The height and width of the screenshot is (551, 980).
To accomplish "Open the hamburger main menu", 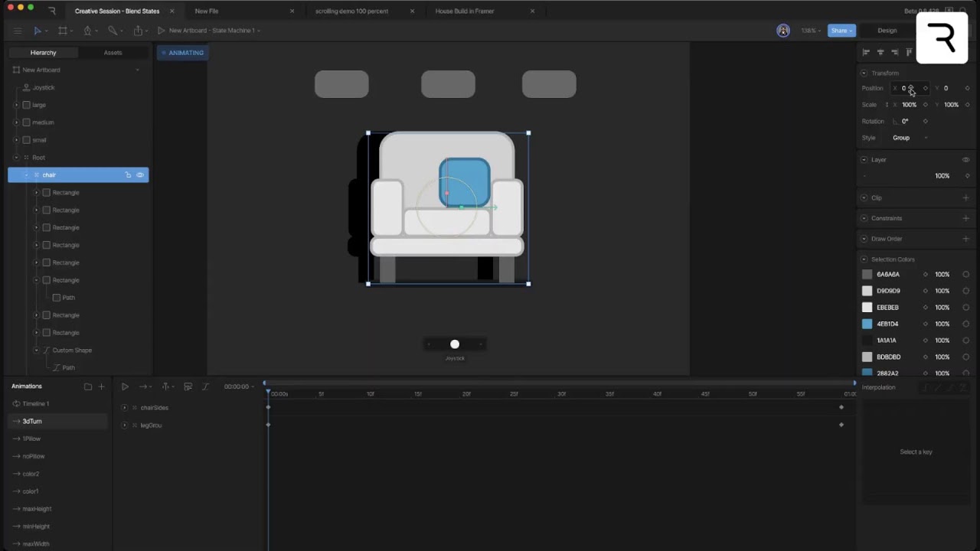I will [x=17, y=31].
